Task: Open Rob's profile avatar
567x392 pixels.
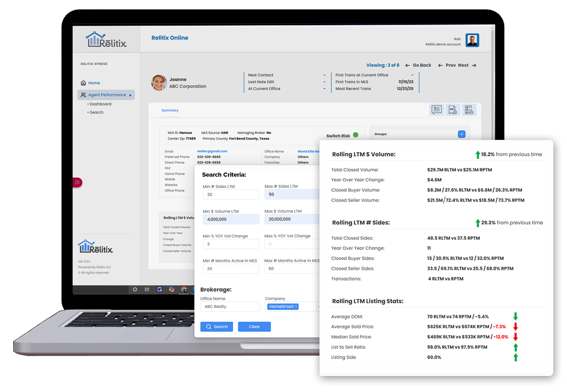Action: tap(472, 40)
